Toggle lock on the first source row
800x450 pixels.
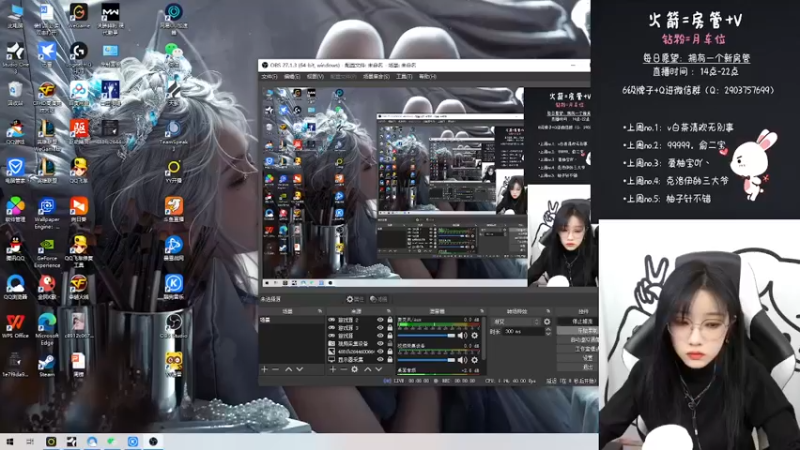click(390, 320)
